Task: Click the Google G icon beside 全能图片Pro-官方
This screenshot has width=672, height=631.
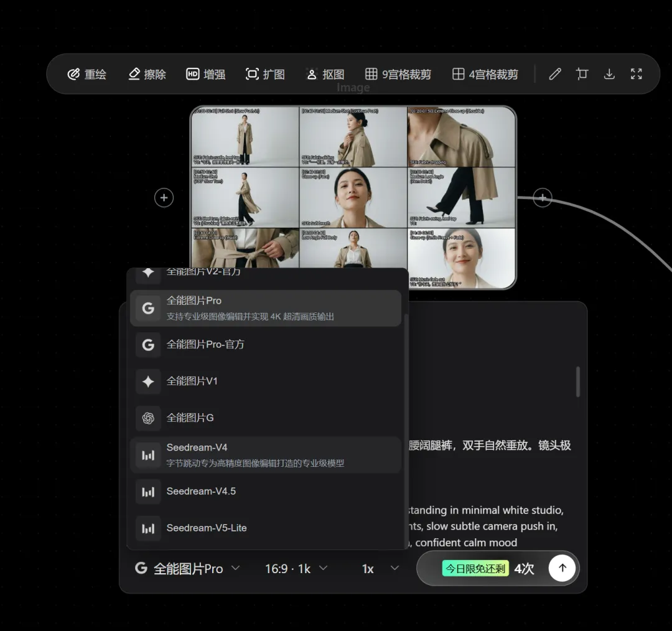Action: 148,345
